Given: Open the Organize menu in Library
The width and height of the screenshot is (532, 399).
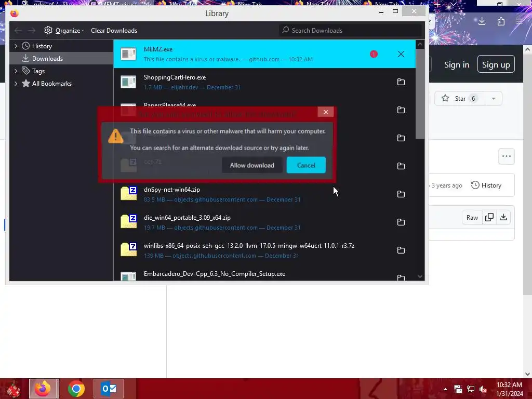Looking at the screenshot, I should [64, 31].
